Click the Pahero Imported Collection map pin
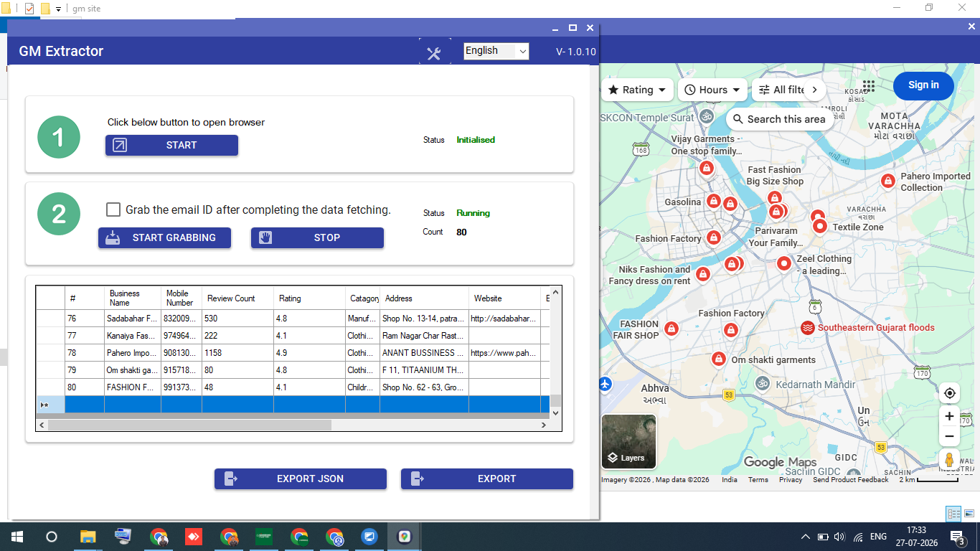 pos(887,180)
